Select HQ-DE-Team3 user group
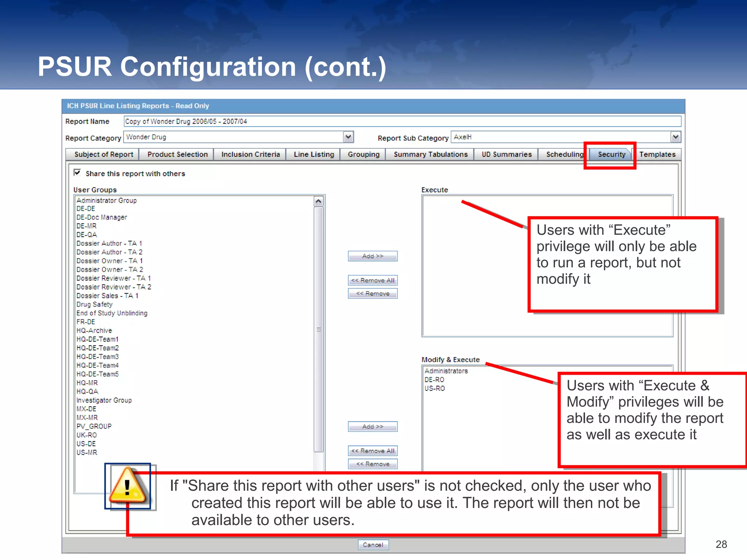Image resolution: width=747 pixels, height=560 pixels. (x=97, y=357)
